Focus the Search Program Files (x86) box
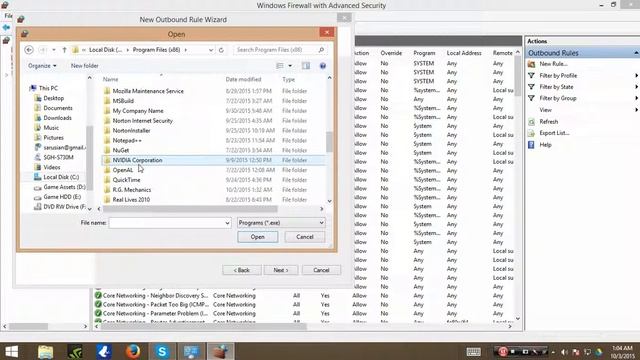This screenshot has height=360, width=640. coord(280,50)
